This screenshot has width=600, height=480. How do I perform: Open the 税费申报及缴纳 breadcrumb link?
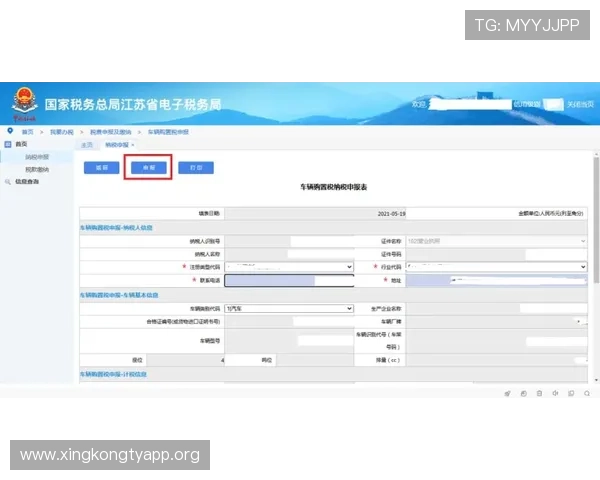pos(111,132)
